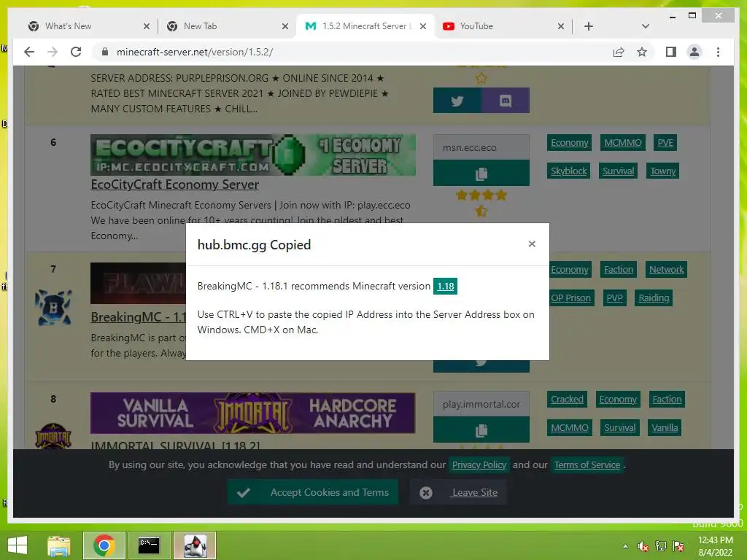Open the Survival tag for EcoCityCraft
The width and height of the screenshot is (747, 560).
pyautogui.click(x=618, y=171)
